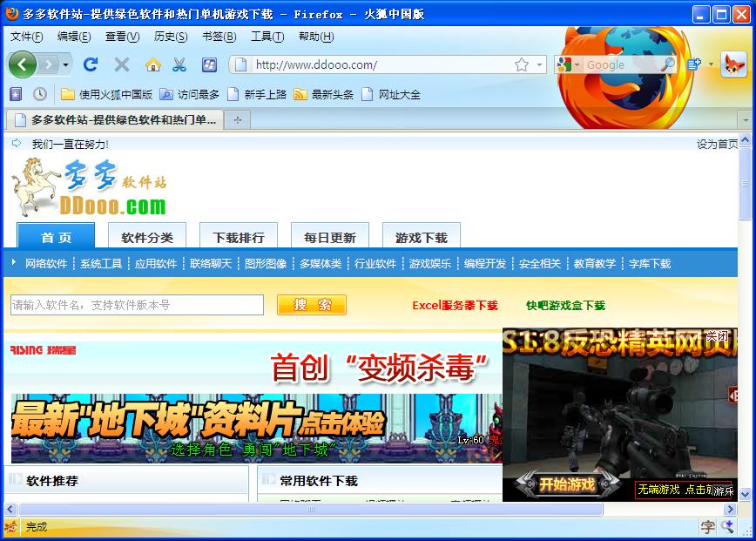Click the 地下城 game banner
The width and height of the screenshot is (756, 541).
(256, 428)
